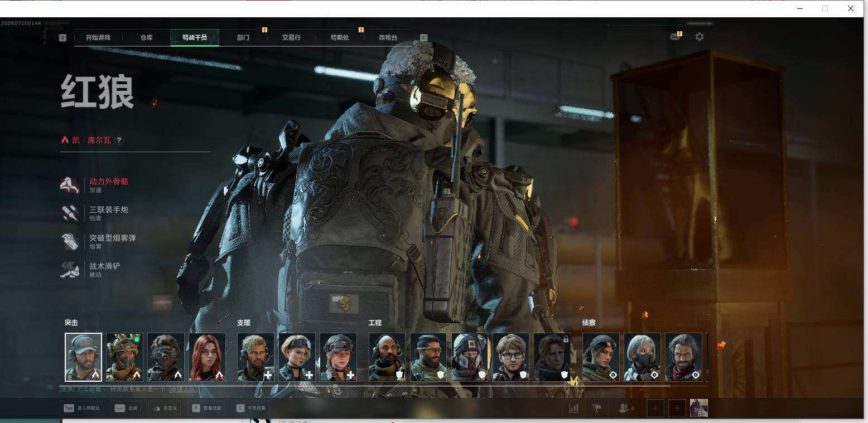Image resolution: width=868 pixels, height=423 pixels.
Task: Select the masked helmeted engineer operator
Action: point(470,357)
